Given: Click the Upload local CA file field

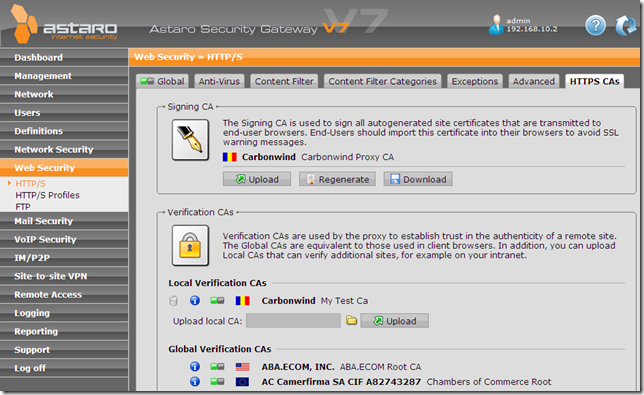Looking at the screenshot, I should pos(293,321).
